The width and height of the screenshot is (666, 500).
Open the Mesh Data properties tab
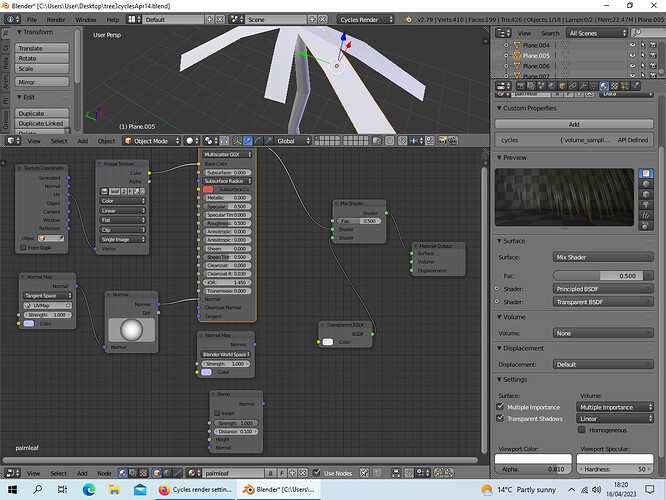coord(594,86)
